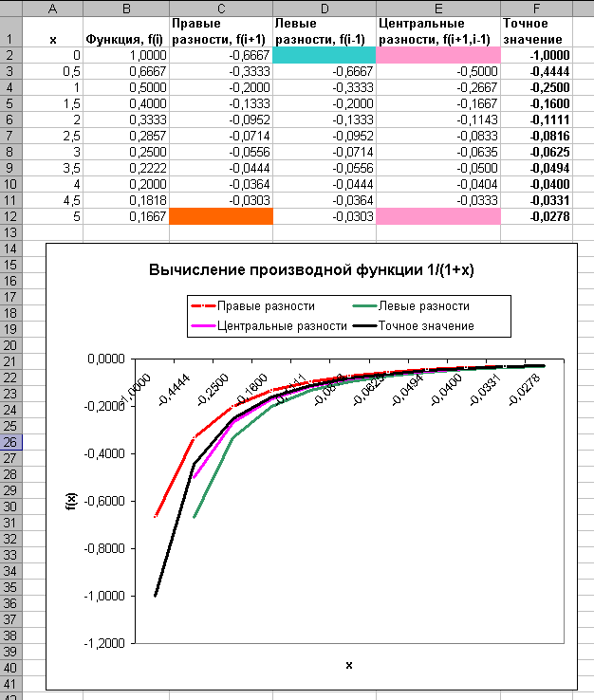Image resolution: width=594 pixels, height=700 pixels.
Task: Click the -1,0000 value axis label
Action: 104,596
